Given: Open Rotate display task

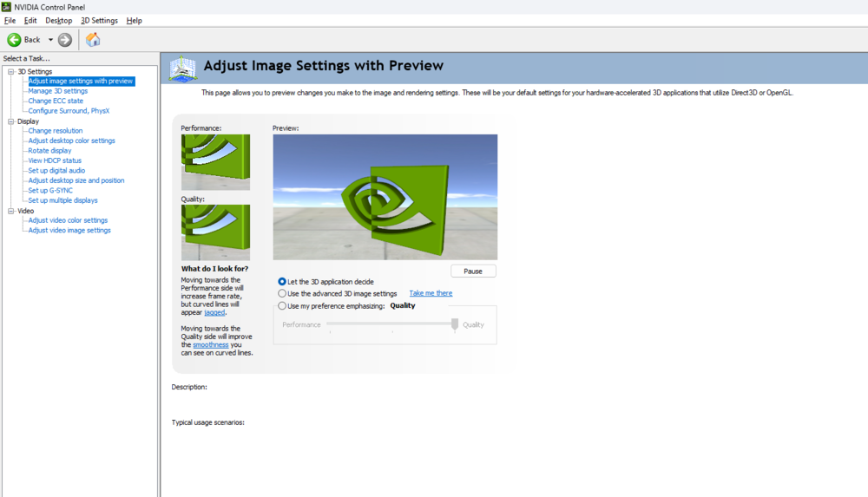Looking at the screenshot, I should click(x=49, y=151).
